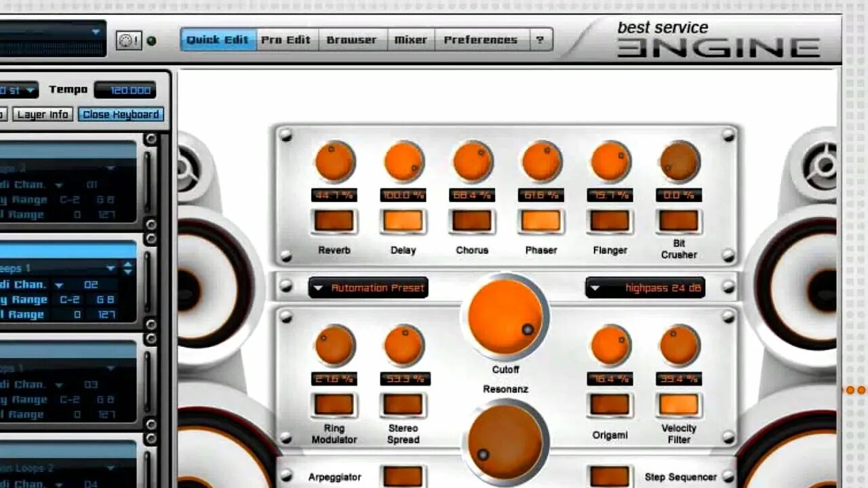Open the Midi Chan. 02 dropdown arrow

point(59,285)
